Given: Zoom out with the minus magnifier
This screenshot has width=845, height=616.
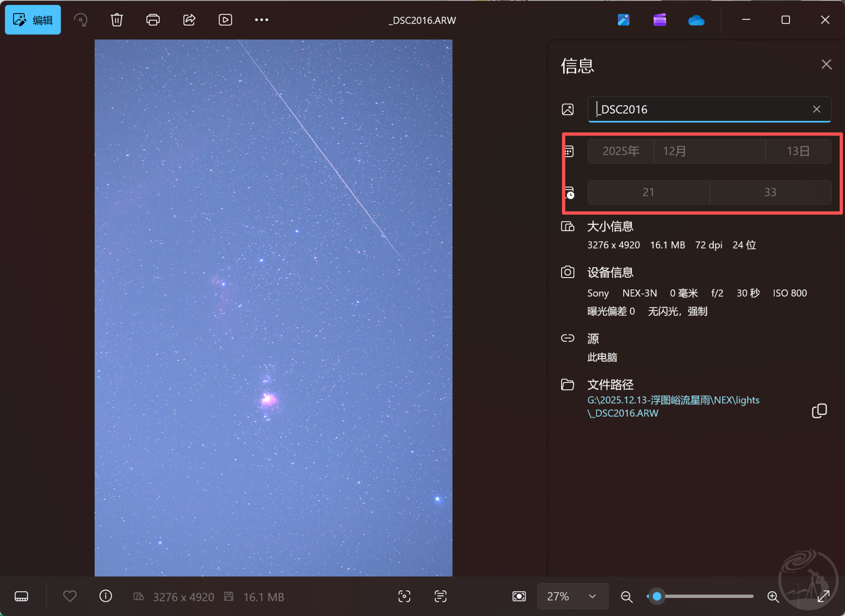Looking at the screenshot, I should [x=626, y=597].
